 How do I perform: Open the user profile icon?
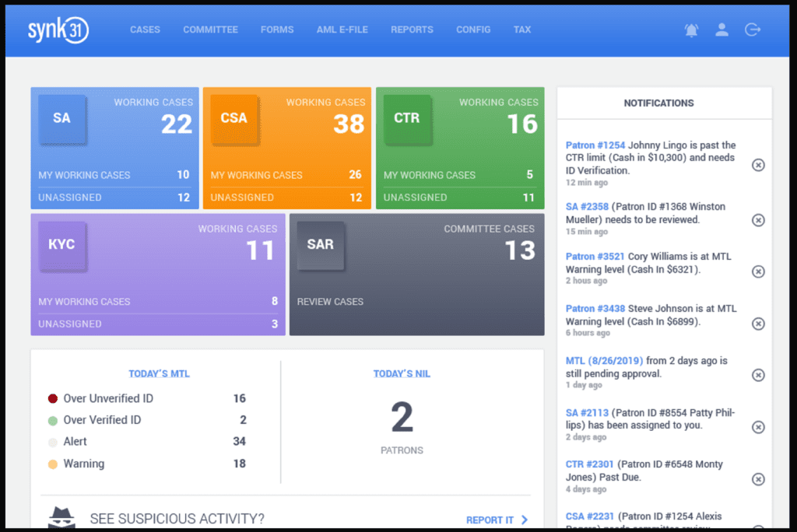tap(722, 30)
